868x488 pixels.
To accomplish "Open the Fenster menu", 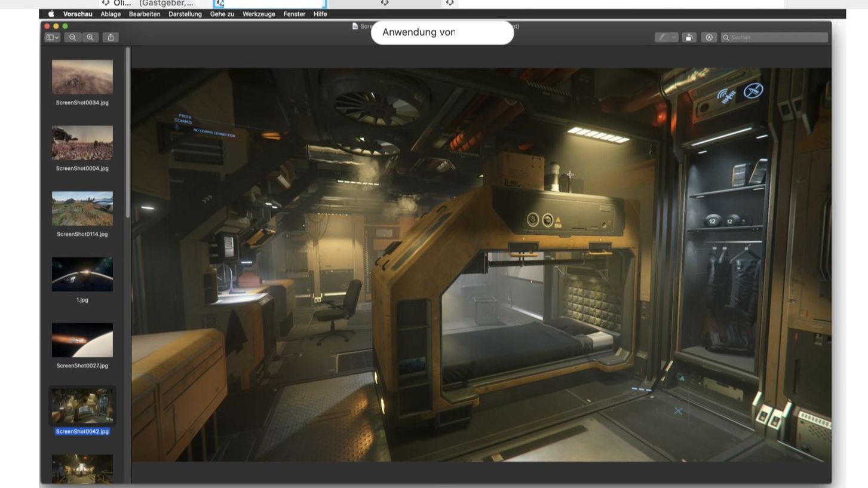I will click(295, 14).
